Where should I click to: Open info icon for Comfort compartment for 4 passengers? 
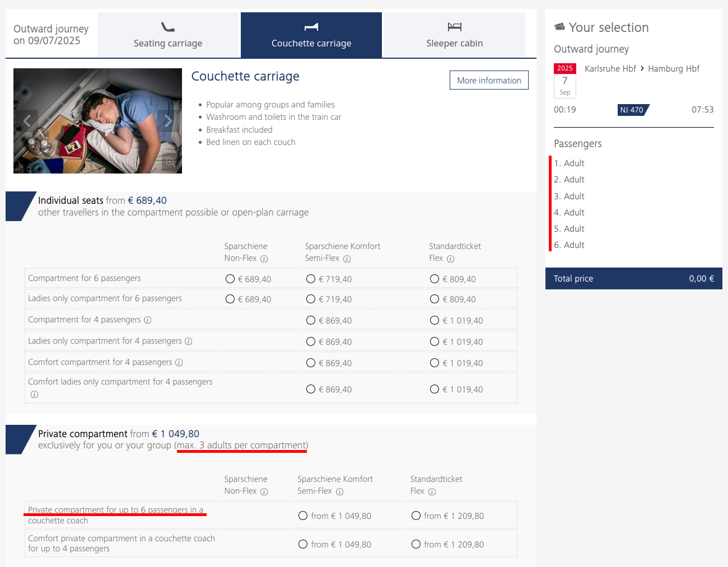[179, 363]
